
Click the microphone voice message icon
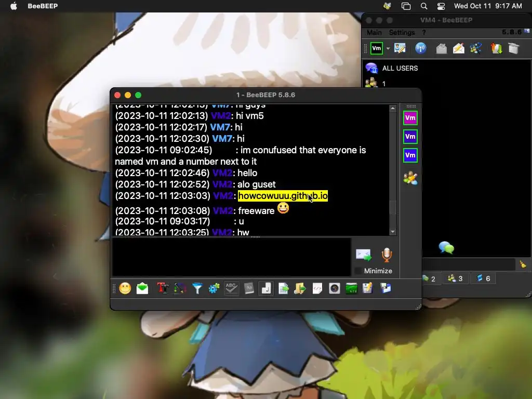tap(387, 255)
